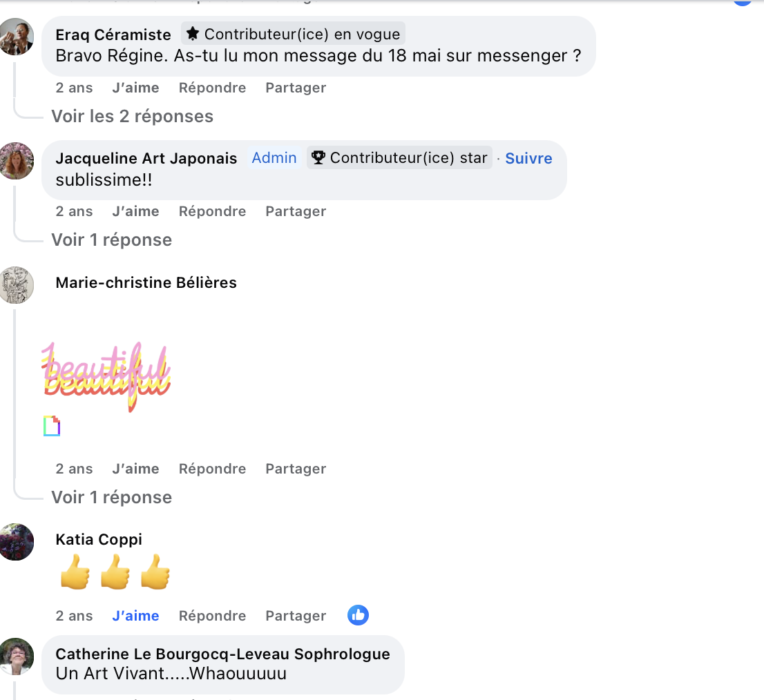Click the blue like reaction icon
Image resolution: width=764 pixels, height=700 pixels.
click(x=358, y=615)
